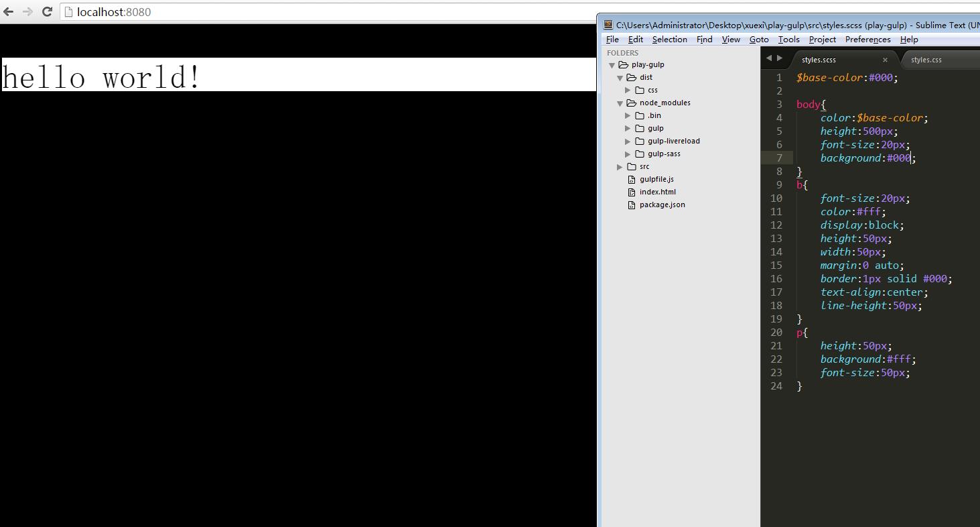
Task: Select the play-gulp folder icon
Action: 623,65
